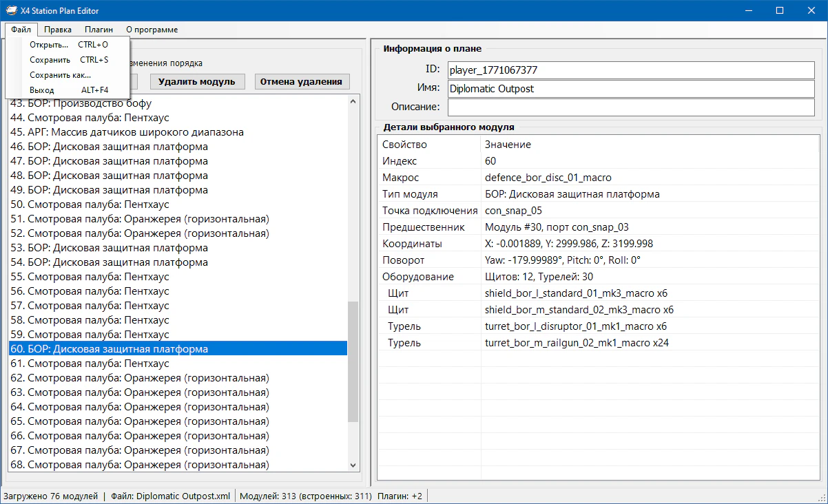Click the X4 Station Plan Editor app icon
The width and height of the screenshot is (828, 504).
[x=12, y=10]
